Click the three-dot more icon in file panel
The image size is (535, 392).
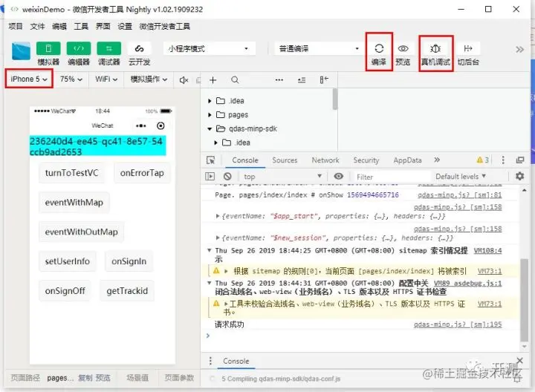tap(279, 80)
